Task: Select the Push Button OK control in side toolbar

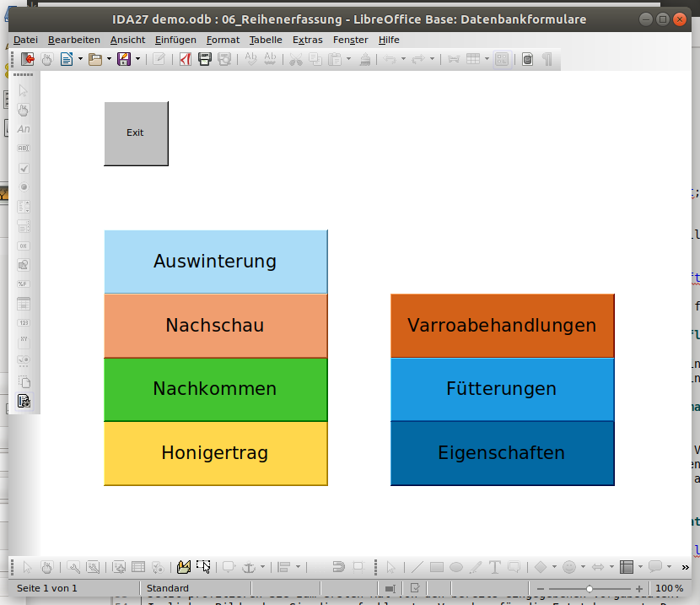Action: point(24,246)
